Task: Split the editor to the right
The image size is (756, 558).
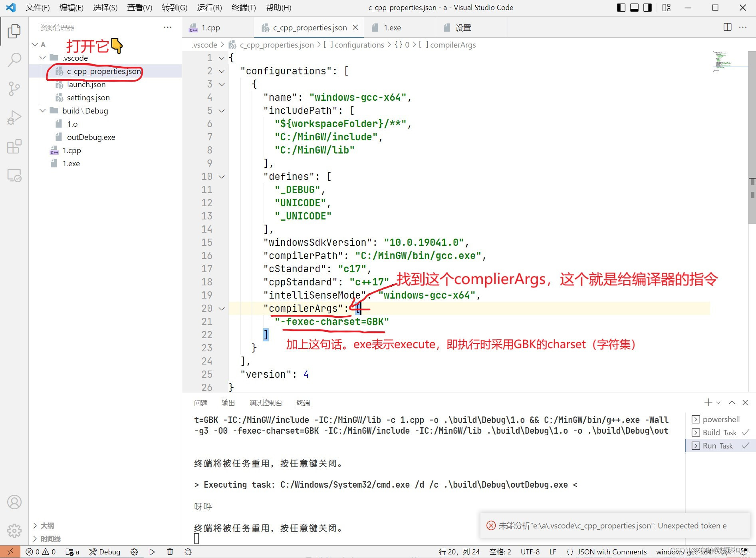Action: click(x=728, y=27)
